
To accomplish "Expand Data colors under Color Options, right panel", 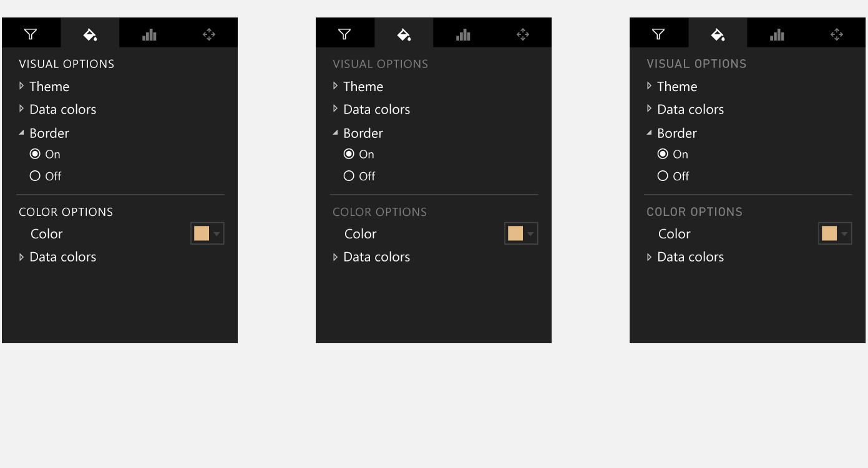I will (649, 256).
